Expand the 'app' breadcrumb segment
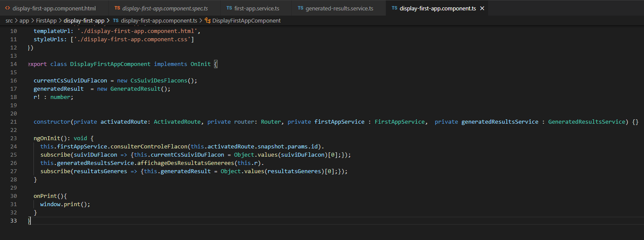This screenshot has width=644, height=240. point(24,20)
